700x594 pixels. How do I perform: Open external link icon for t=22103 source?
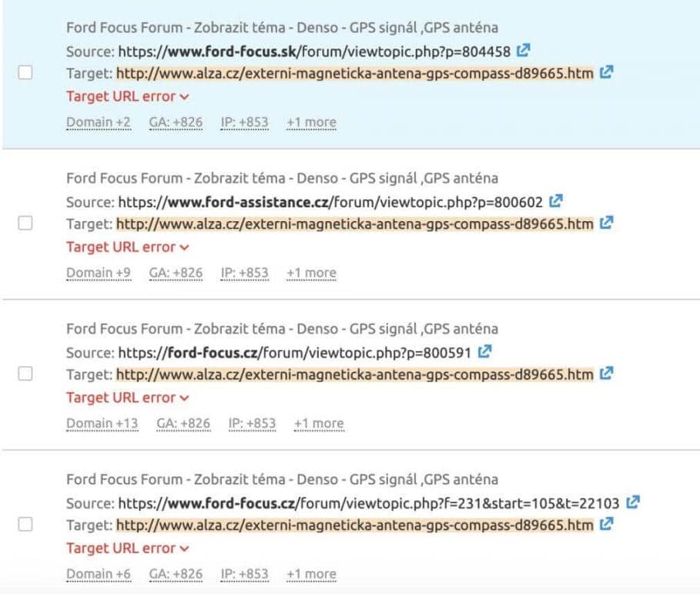click(633, 502)
